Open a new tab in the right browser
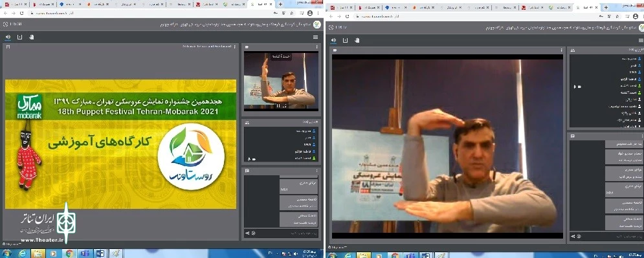This screenshot has height=258, width=644. coord(606,7)
